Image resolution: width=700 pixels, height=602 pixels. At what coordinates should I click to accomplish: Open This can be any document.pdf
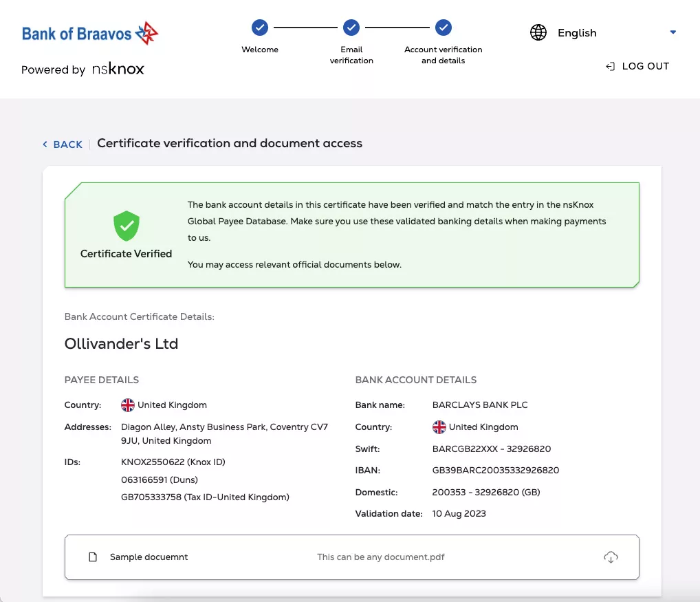(x=380, y=557)
